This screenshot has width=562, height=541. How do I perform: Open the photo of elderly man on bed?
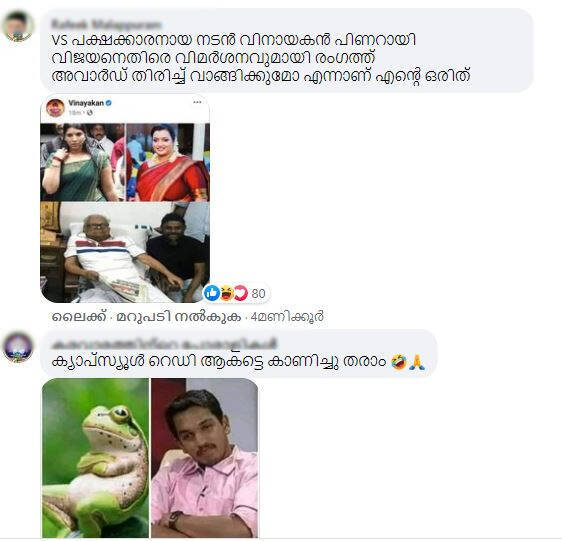[125, 252]
